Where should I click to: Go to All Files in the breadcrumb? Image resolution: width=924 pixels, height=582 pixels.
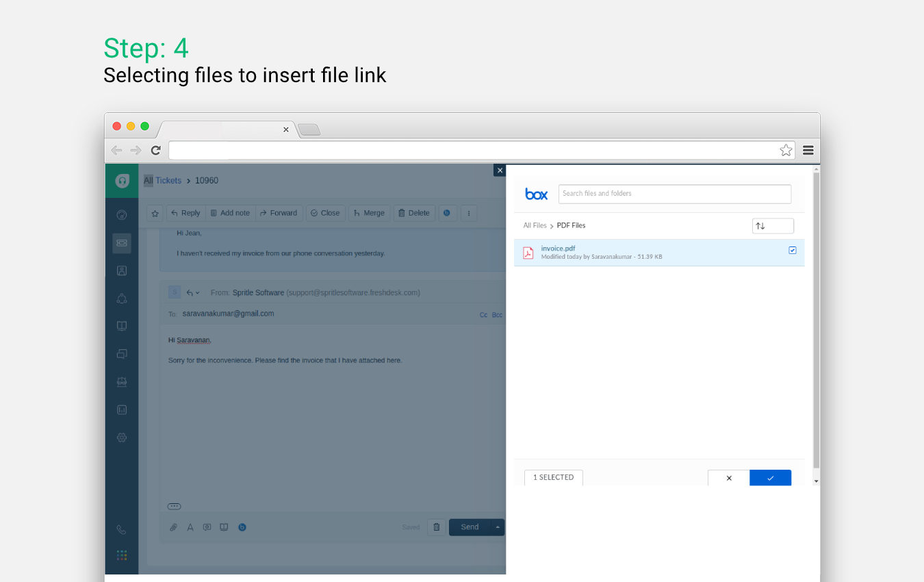pyautogui.click(x=535, y=225)
